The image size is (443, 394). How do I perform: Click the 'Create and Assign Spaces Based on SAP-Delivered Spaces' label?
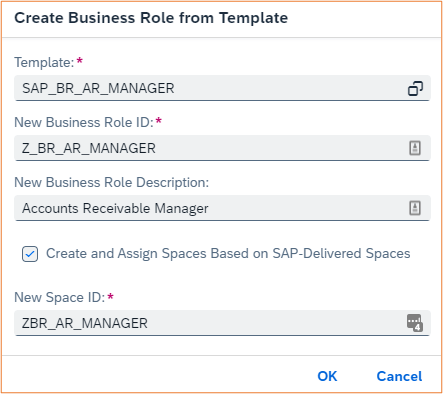tap(228, 254)
